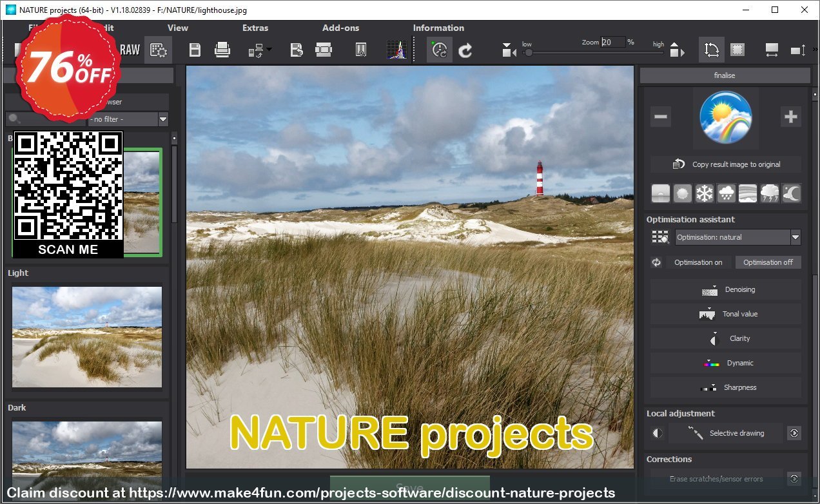
Task: Click Copy result image to original
Action: pyautogui.click(x=726, y=164)
